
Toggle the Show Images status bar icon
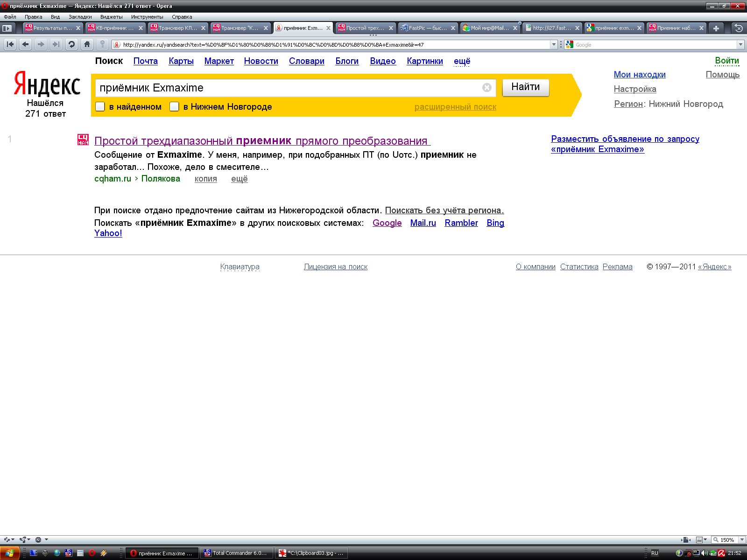699,539
